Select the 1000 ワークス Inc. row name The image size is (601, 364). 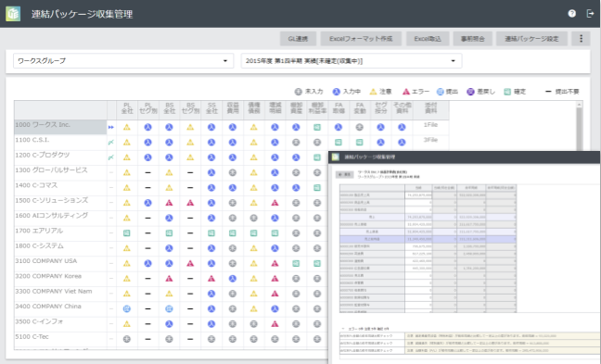(x=43, y=125)
